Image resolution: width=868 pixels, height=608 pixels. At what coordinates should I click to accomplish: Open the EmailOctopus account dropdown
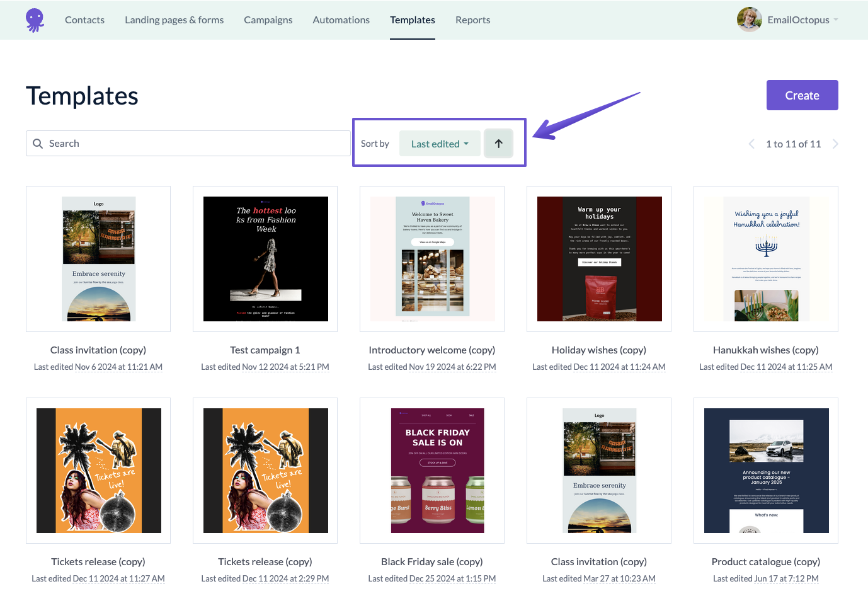pyautogui.click(x=803, y=20)
